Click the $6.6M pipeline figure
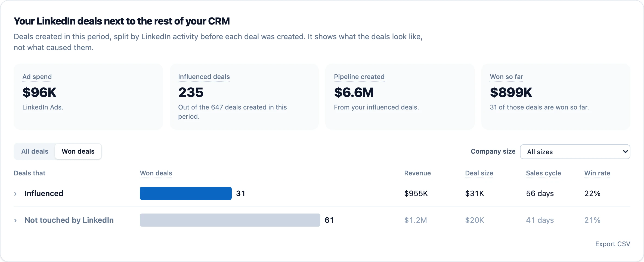 point(354,92)
